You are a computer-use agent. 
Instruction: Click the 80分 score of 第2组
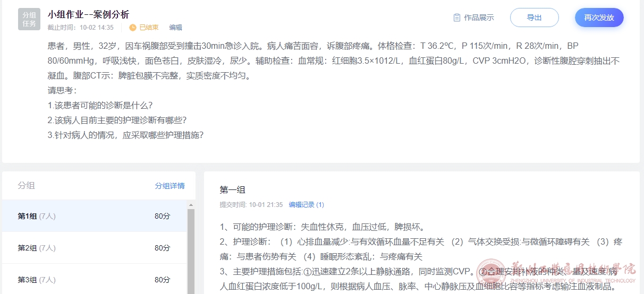click(x=163, y=248)
